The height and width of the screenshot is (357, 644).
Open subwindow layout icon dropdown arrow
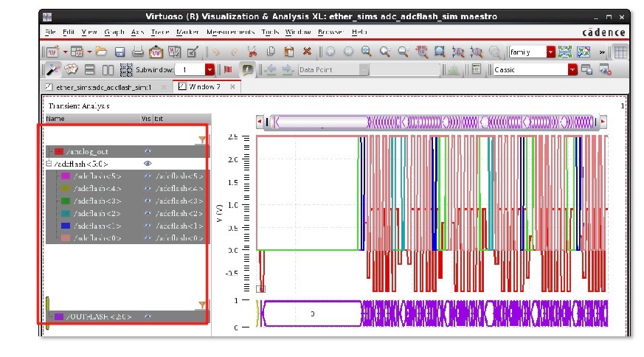coord(89,52)
